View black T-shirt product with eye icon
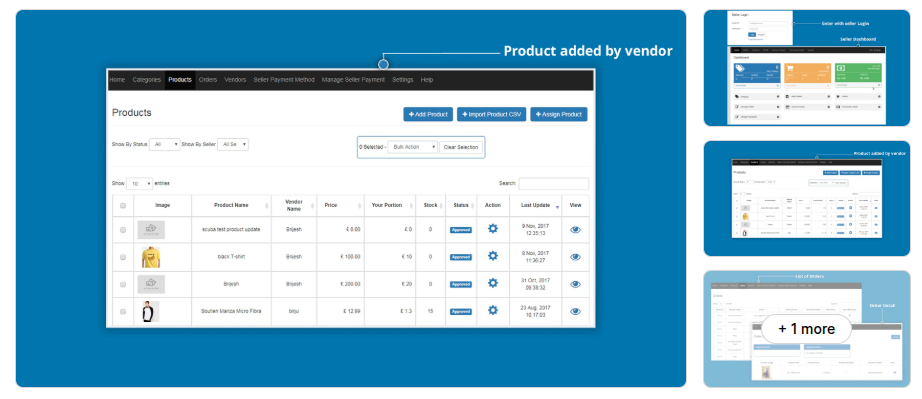The image size is (922, 399). click(575, 257)
